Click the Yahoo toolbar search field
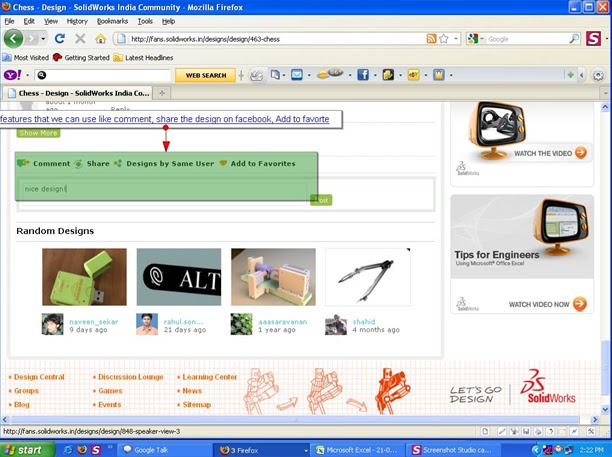This screenshot has width=612, height=457. pos(103,75)
